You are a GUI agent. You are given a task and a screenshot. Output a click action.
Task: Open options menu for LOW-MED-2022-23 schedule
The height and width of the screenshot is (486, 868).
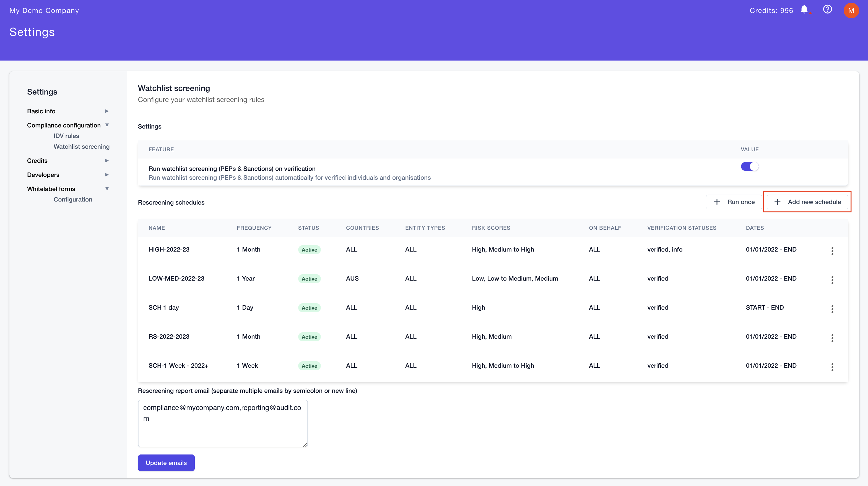click(x=832, y=279)
